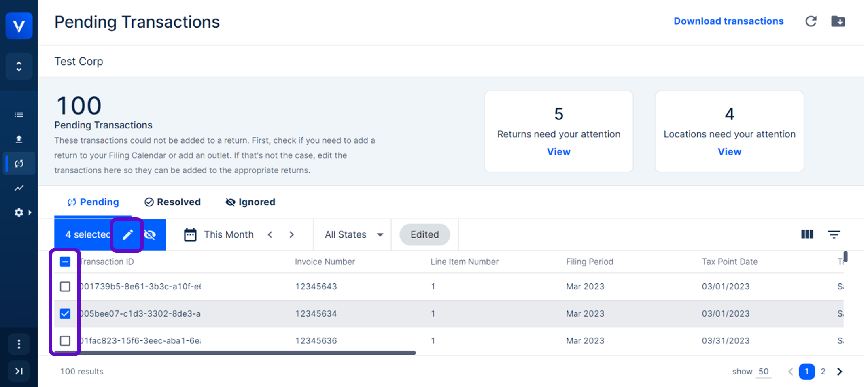The width and height of the screenshot is (868, 387).
Task: Toggle the select-all header checkbox
Action: point(65,262)
